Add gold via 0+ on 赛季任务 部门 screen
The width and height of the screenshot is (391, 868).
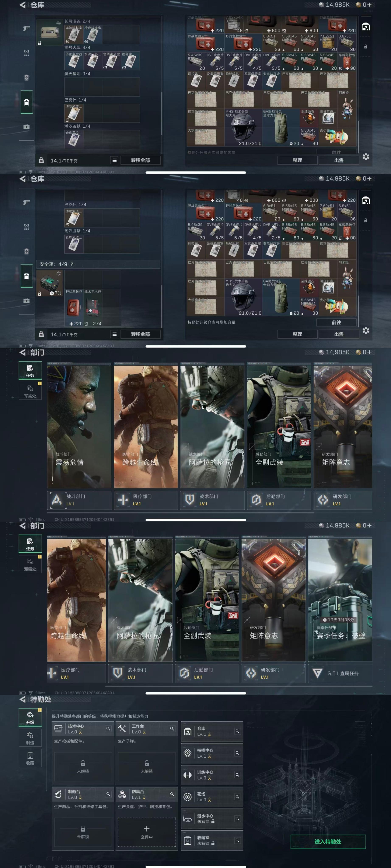(x=364, y=525)
